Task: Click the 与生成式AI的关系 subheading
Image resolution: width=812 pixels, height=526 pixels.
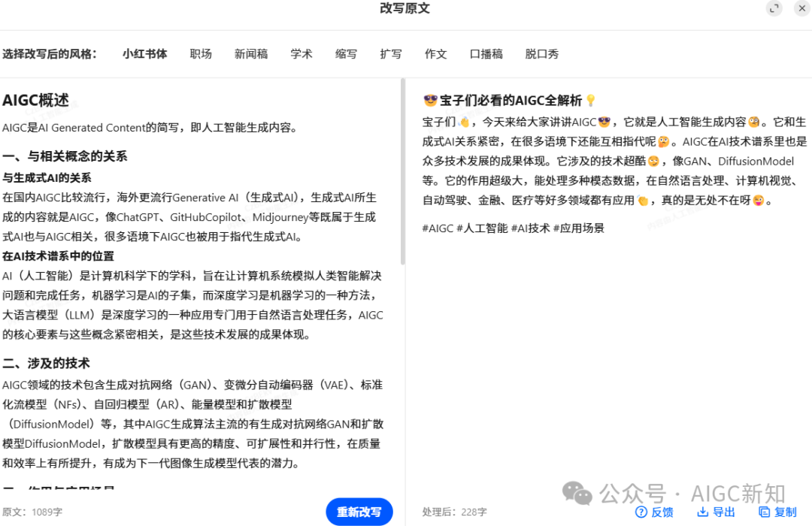Action: [47, 178]
